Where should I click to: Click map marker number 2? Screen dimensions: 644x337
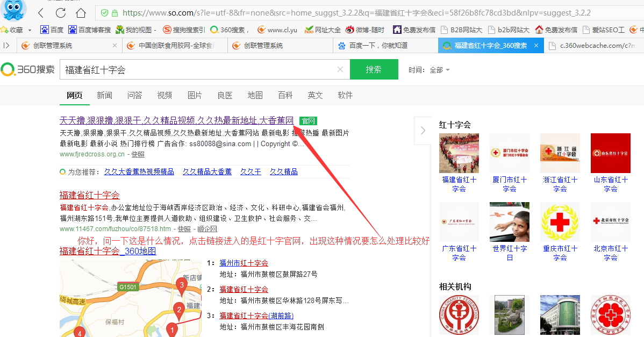point(178,311)
